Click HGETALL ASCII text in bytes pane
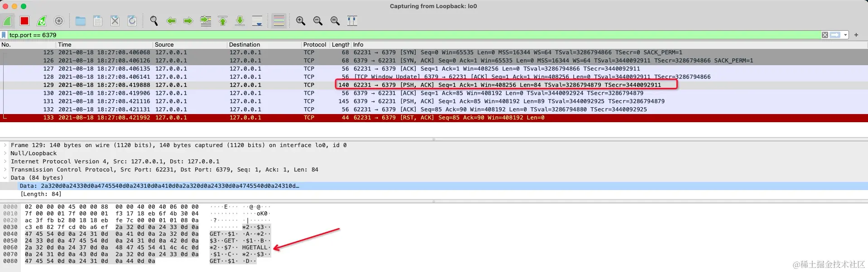The height and width of the screenshot is (272, 868). click(255, 248)
